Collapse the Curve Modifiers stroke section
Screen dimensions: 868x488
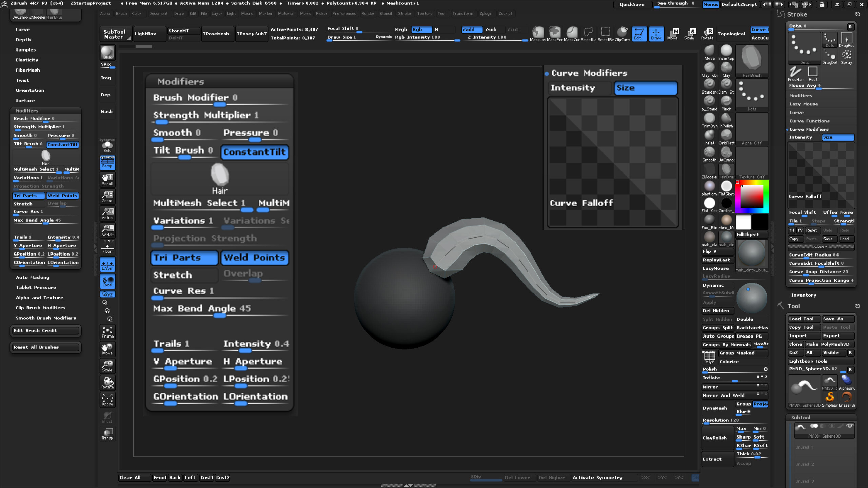pos(809,129)
